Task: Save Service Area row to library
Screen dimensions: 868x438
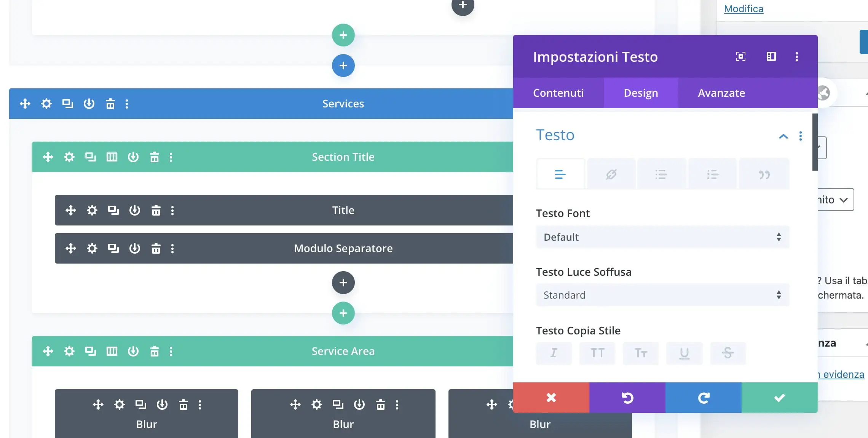Action: [x=133, y=351]
